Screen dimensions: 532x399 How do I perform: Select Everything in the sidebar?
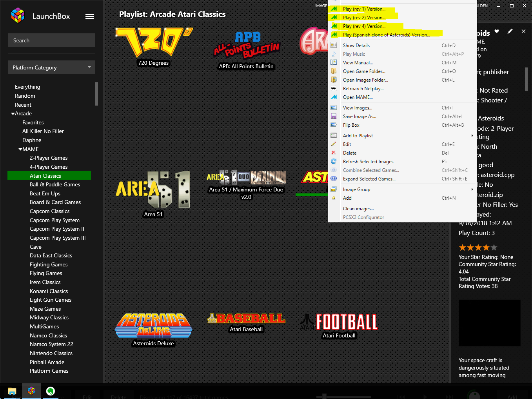coord(27,87)
